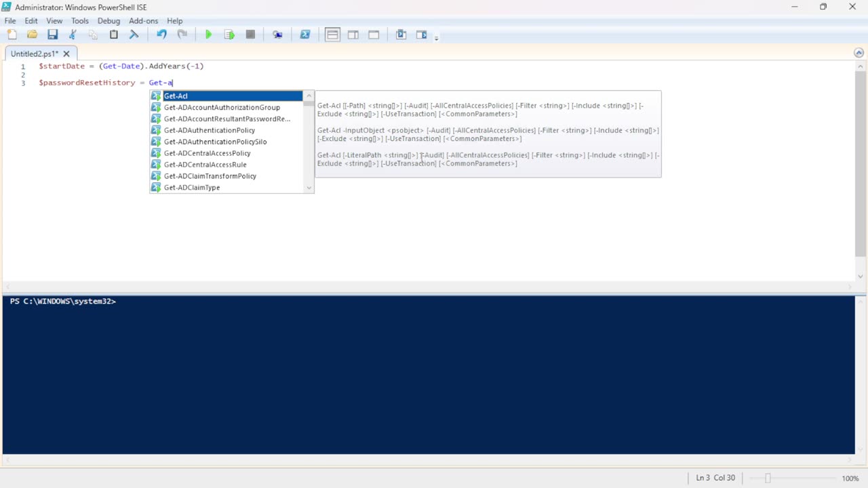
Task: Run selection button
Action: pos(229,35)
